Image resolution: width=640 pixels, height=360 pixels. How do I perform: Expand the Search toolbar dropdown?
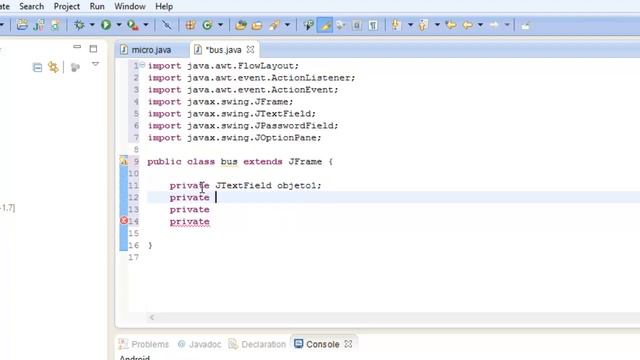coord(287,25)
